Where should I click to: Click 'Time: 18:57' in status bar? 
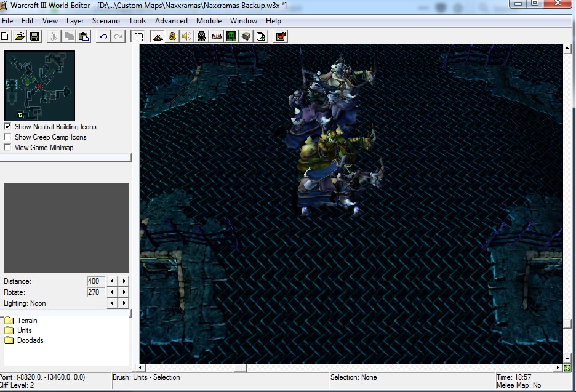pyautogui.click(x=514, y=377)
